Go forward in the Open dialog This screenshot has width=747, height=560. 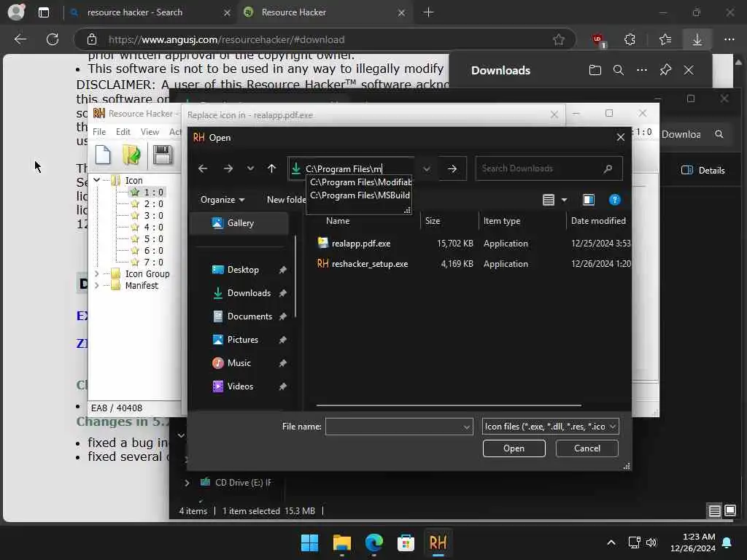pyautogui.click(x=228, y=168)
